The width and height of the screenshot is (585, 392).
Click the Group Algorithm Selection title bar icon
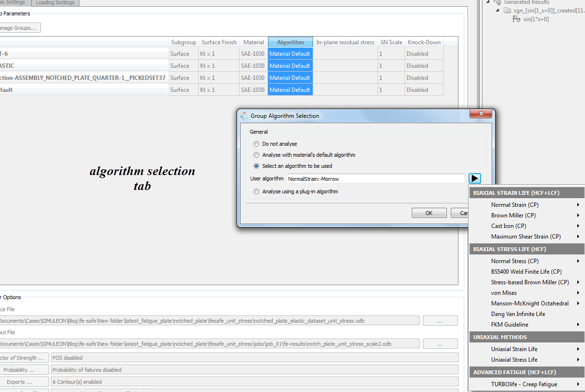(244, 115)
